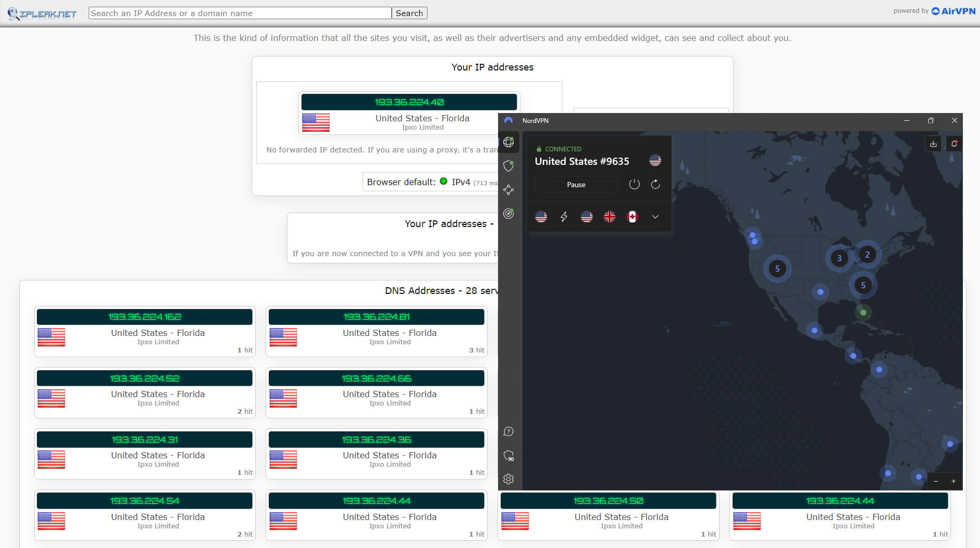Click the green CONNECTED lock status
The width and height of the screenshot is (980, 548).
point(559,149)
